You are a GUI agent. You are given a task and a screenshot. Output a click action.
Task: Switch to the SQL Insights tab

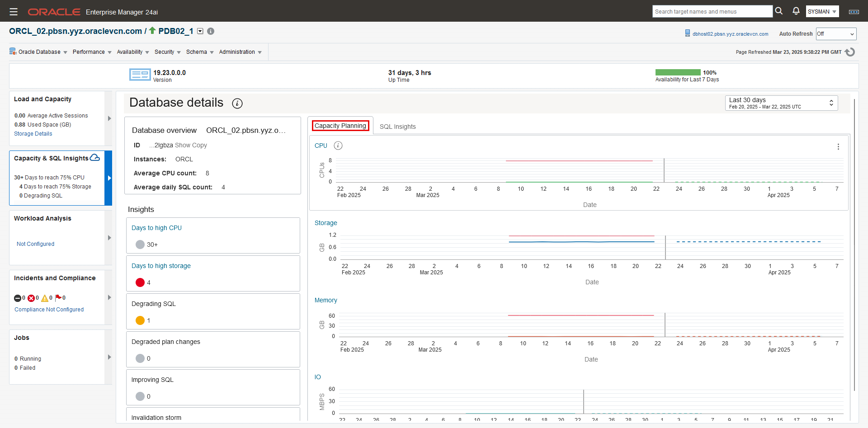point(397,126)
